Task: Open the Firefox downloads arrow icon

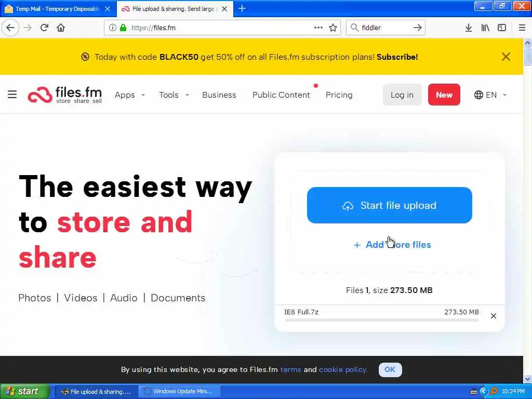Action: coord(468,28)
